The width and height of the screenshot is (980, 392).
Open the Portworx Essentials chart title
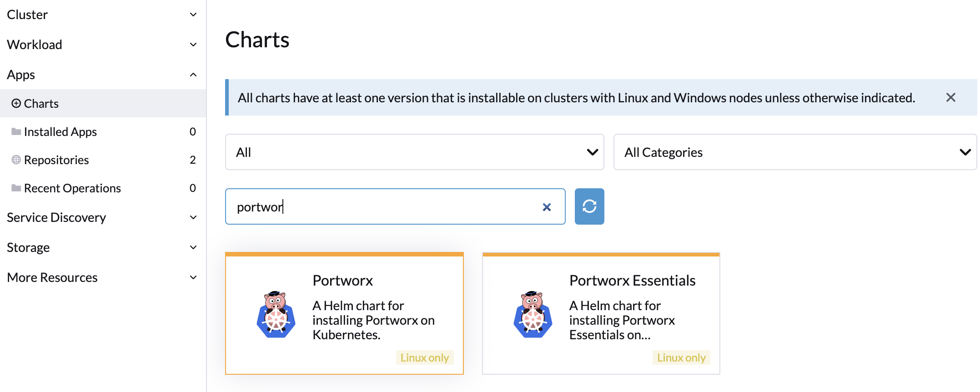click(633, 281)
